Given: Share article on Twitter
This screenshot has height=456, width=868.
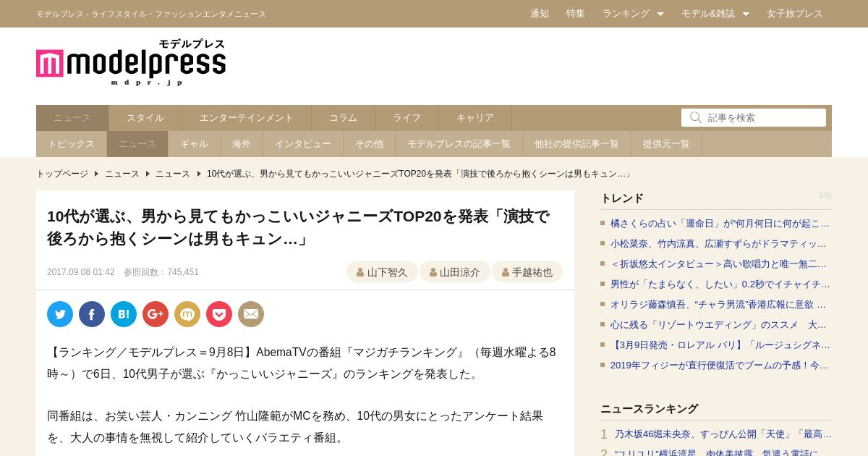Looking at the screenshot, I should point(60,314).
